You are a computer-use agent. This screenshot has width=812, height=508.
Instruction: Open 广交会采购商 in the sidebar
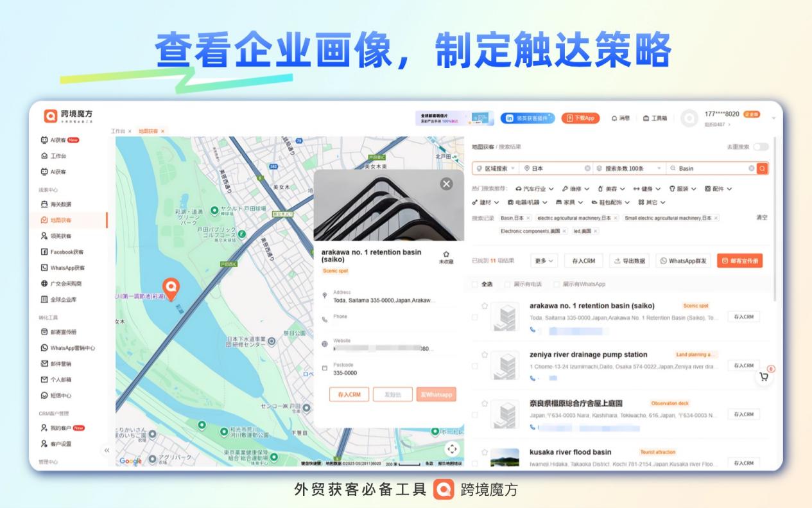coord(61,283)
